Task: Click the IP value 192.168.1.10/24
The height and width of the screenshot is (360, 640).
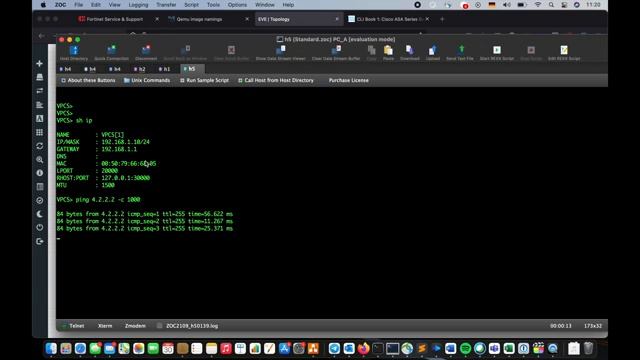Action: tap(125, 142)
